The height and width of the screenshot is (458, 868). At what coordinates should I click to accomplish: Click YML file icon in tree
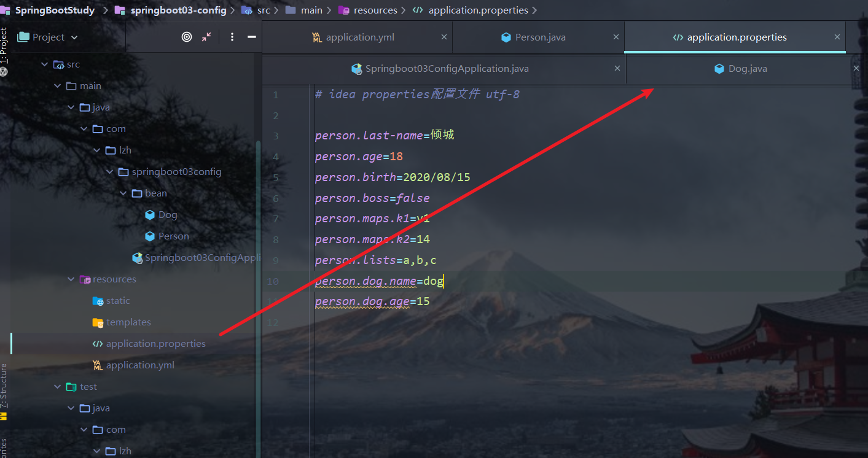tap(98, 365)
